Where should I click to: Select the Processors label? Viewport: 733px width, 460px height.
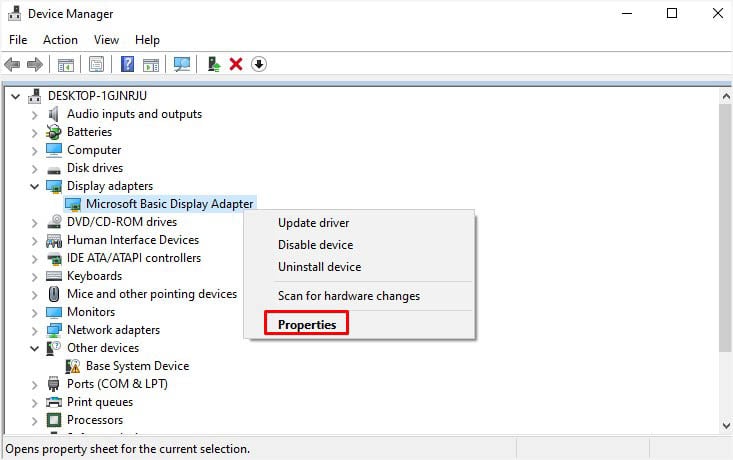pos(95,420)
